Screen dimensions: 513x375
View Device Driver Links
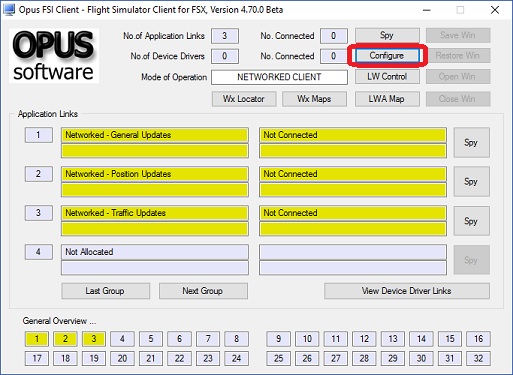tap(407, 291)
